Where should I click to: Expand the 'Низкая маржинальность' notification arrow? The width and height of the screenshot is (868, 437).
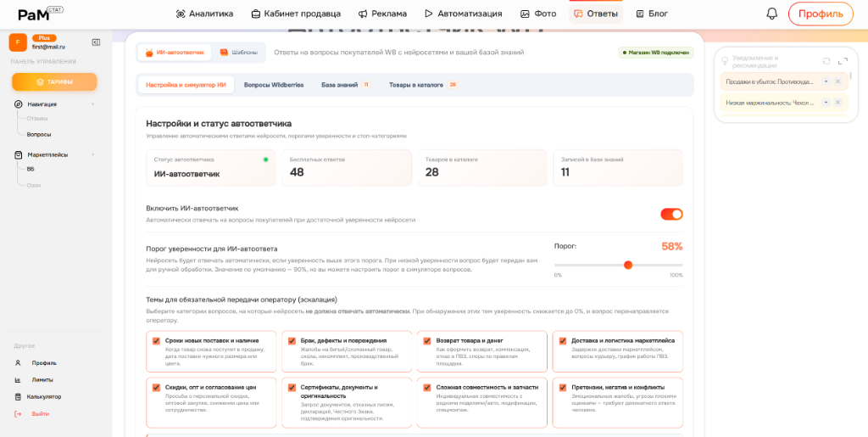click(x=826, y=102)
